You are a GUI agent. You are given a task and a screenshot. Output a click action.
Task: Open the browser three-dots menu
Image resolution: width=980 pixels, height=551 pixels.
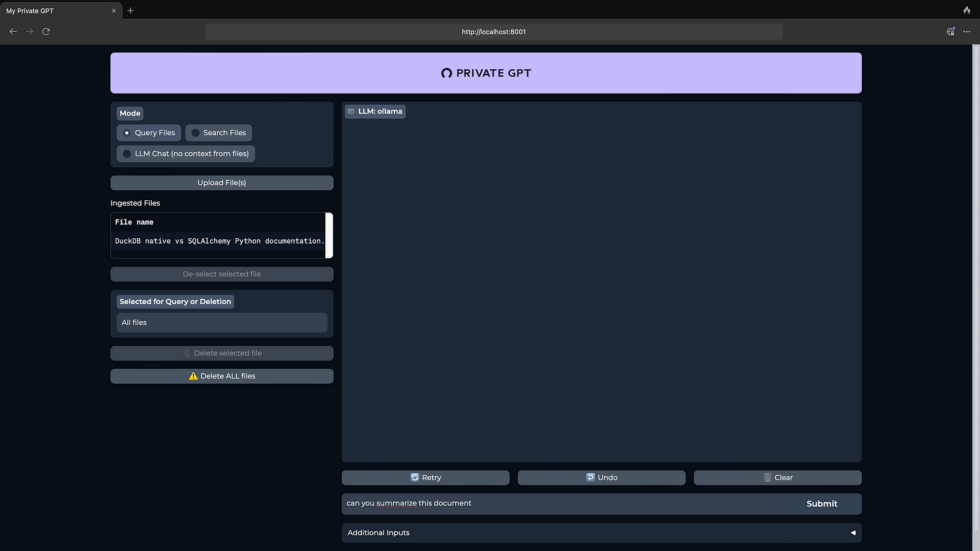[967, 31]
